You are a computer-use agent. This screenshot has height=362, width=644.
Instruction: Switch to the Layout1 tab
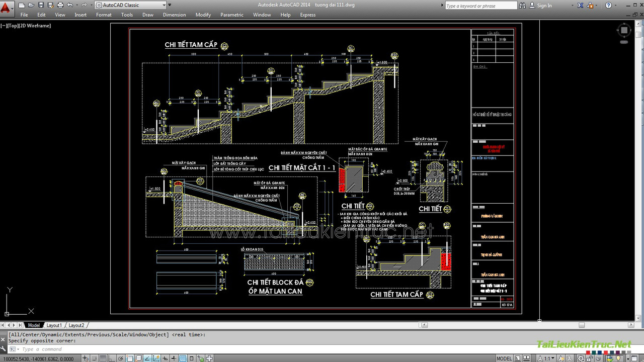click(x=54, y=325)
